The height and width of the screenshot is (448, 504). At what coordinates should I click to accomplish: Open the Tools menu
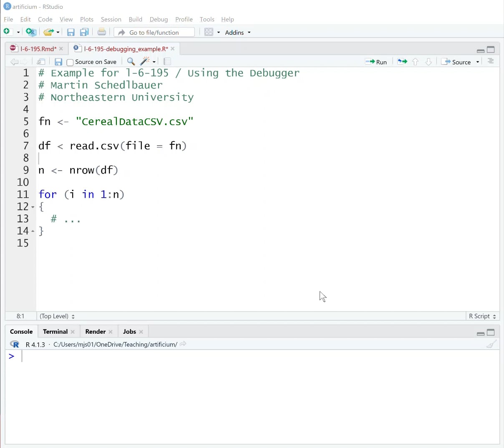[x=207, y=19]
